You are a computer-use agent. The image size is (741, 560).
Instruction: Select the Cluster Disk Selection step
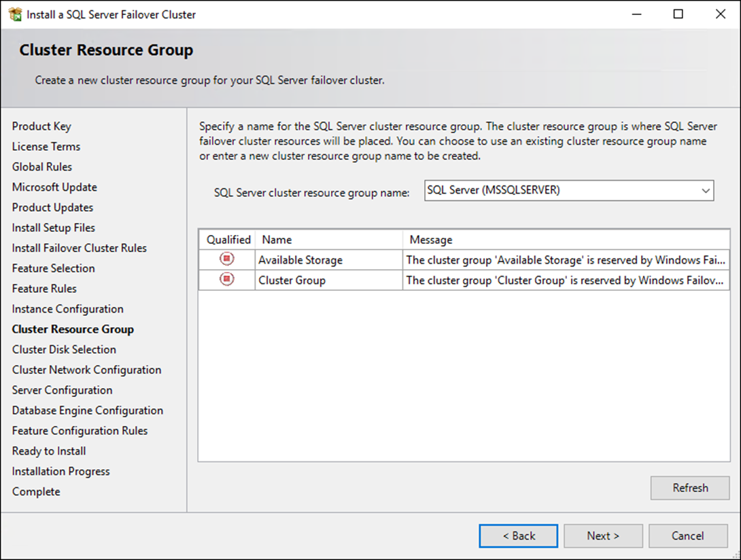pyautogui.click(x=64, y=350)
